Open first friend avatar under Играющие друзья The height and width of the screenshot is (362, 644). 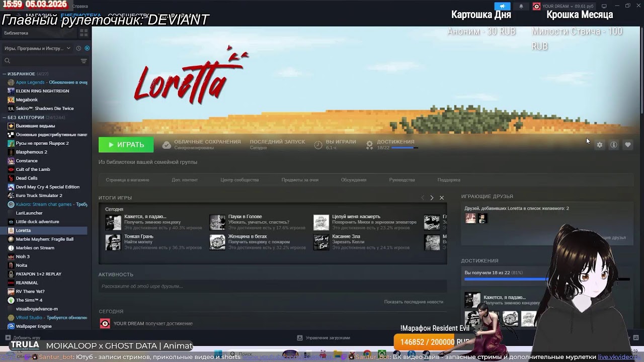pos(470,218)
